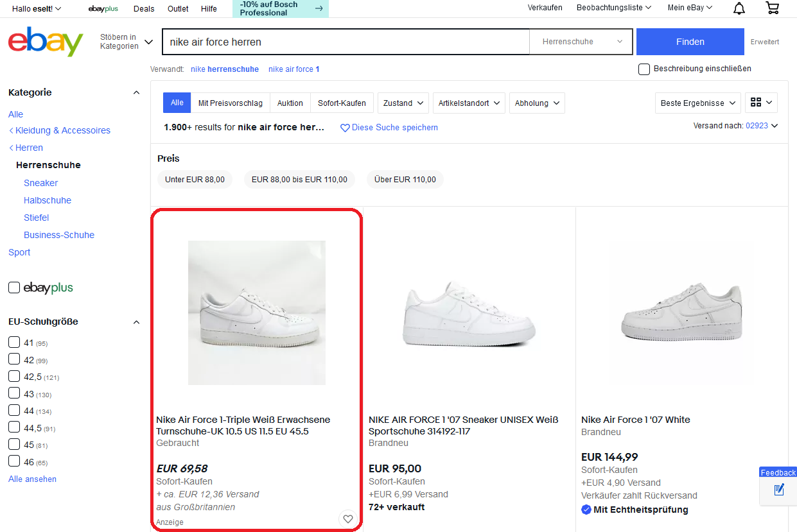The width and height of the screenshot is (797, 532).
Task: Filter price Unter EUR 88,00
Action: (x=195, y=180)
